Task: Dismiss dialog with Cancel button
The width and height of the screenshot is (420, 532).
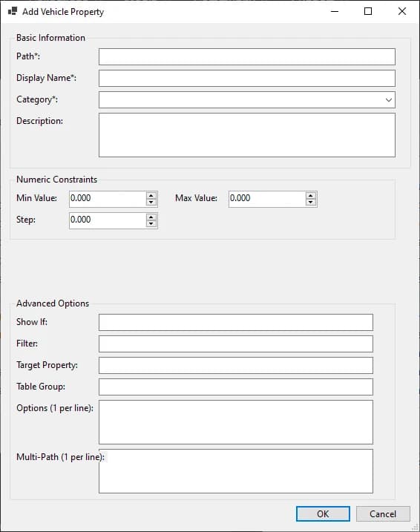Action: click(x=383, y=514)
